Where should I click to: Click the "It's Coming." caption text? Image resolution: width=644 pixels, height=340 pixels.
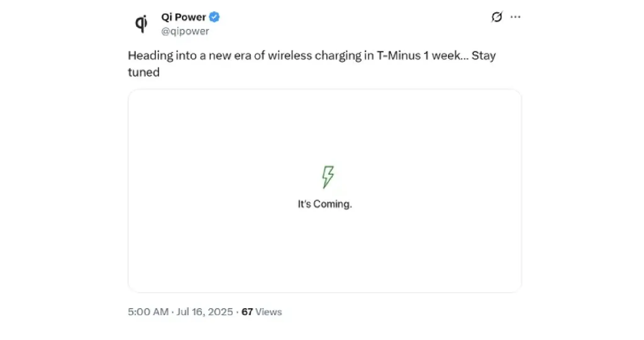coord(325,204)
